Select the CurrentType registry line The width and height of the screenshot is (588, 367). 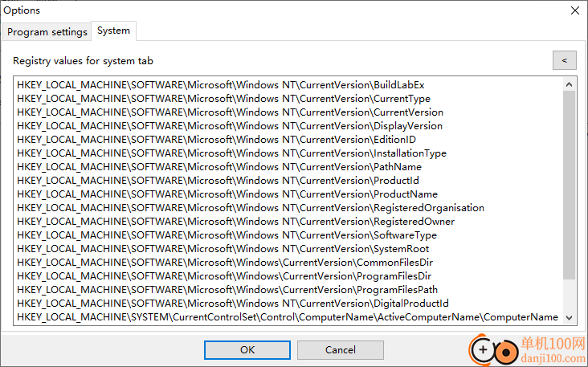(223, 99)
